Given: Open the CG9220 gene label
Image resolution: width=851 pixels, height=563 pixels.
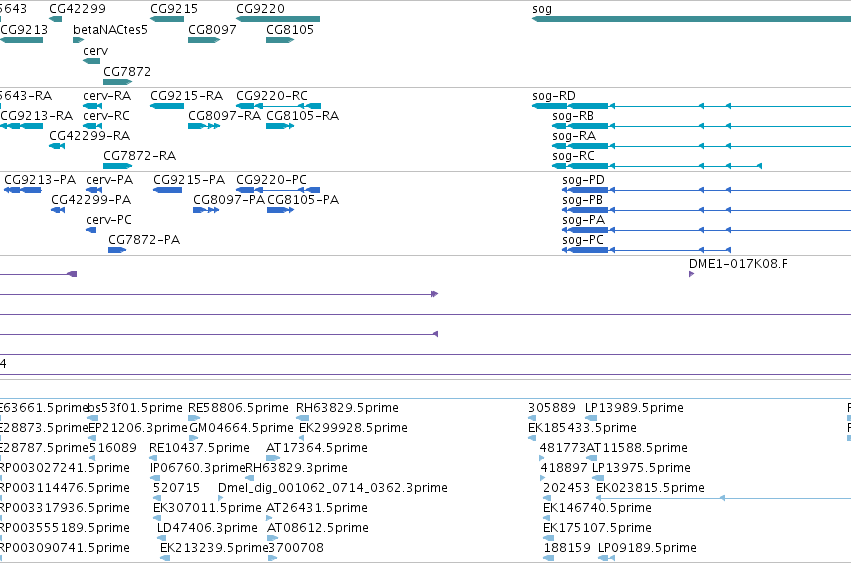Looking at the screenshot, I should 260,9.
